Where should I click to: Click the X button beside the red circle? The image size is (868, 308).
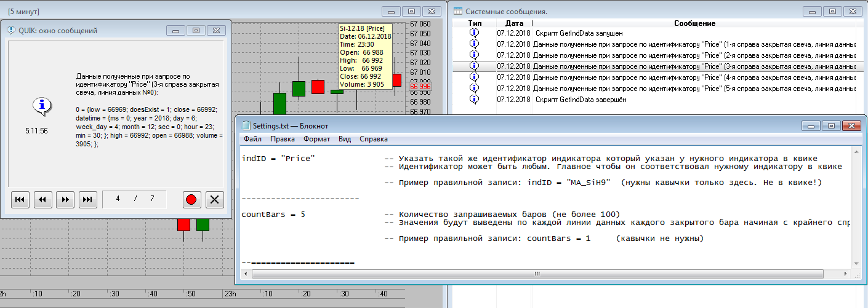click(x=214, y=199)
